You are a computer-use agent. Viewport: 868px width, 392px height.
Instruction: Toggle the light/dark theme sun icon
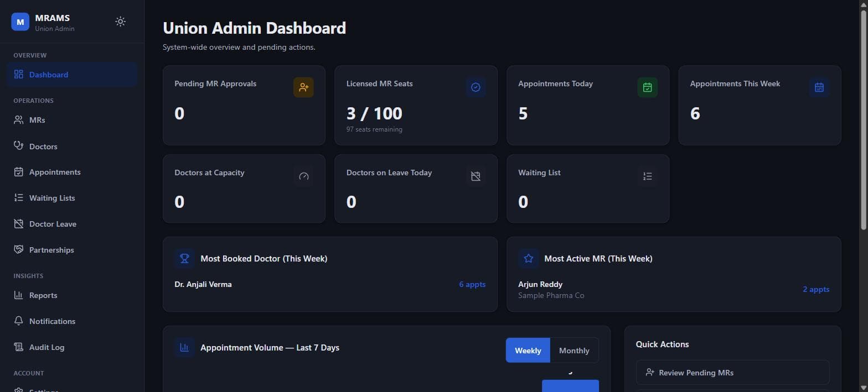[x=120, y=22]
